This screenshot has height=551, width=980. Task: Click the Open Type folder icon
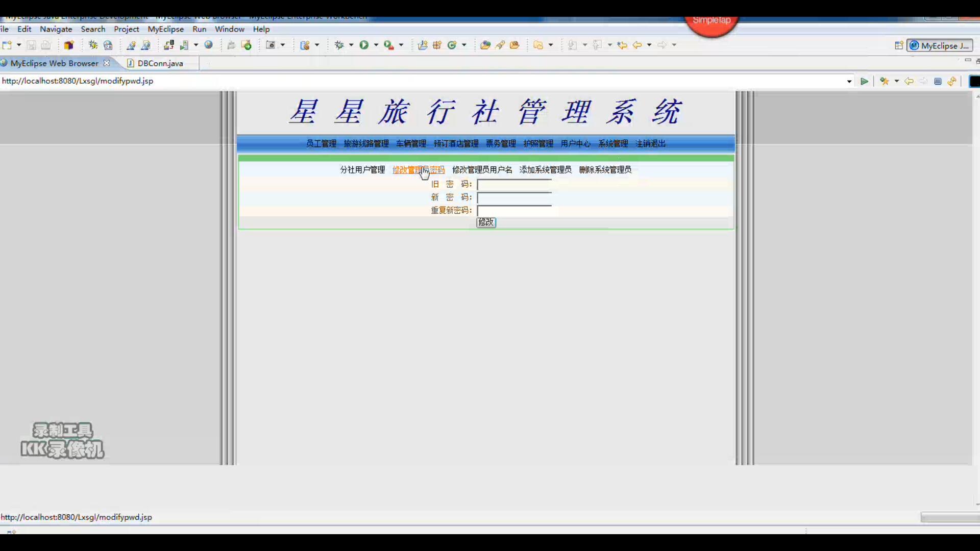click(x=485, y=45)
